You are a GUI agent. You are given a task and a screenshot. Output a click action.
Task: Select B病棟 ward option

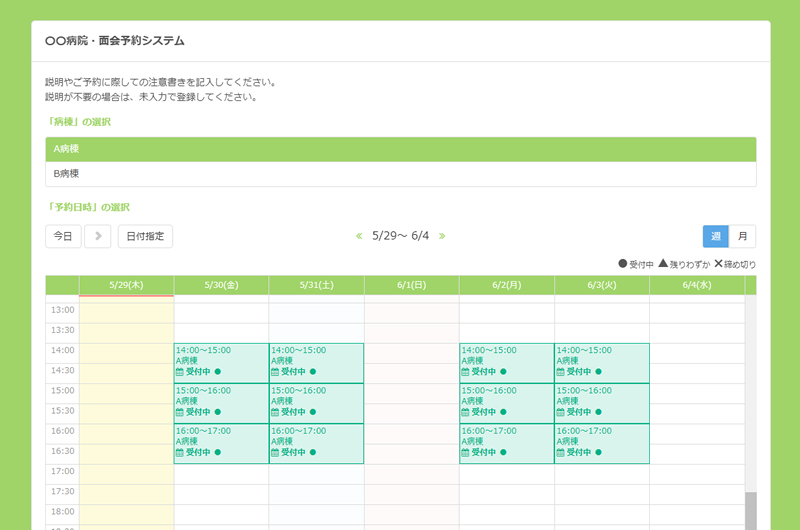pos(400,174)
